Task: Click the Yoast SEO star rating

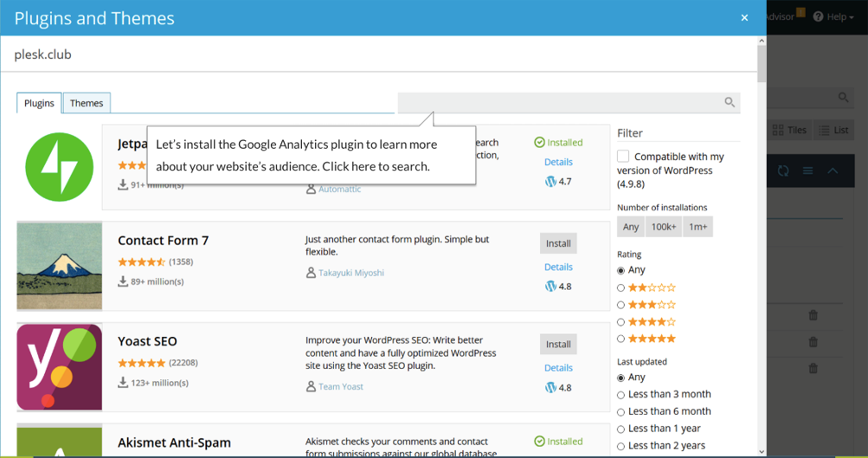Action: tap(142, 363)
